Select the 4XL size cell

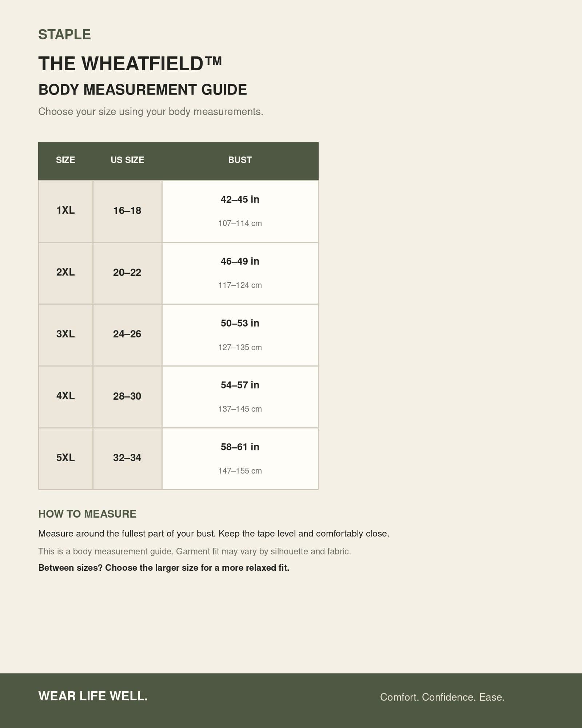(65, 397)
